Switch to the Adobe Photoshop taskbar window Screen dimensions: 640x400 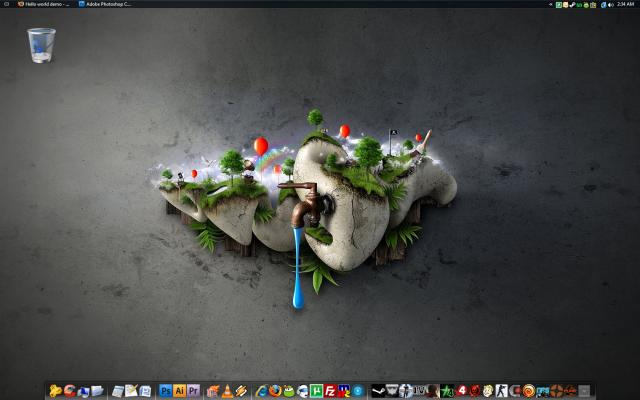(x=105, y=4)
